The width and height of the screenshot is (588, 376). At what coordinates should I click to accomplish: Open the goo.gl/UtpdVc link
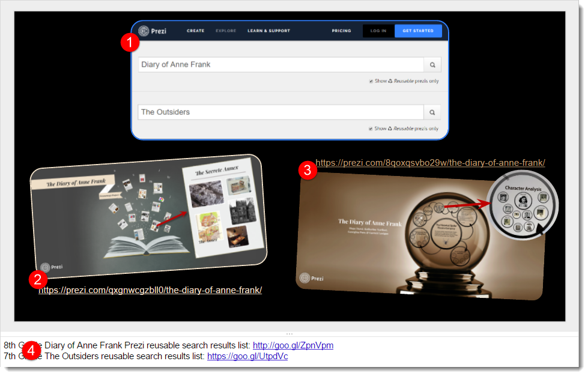(247, 356)
